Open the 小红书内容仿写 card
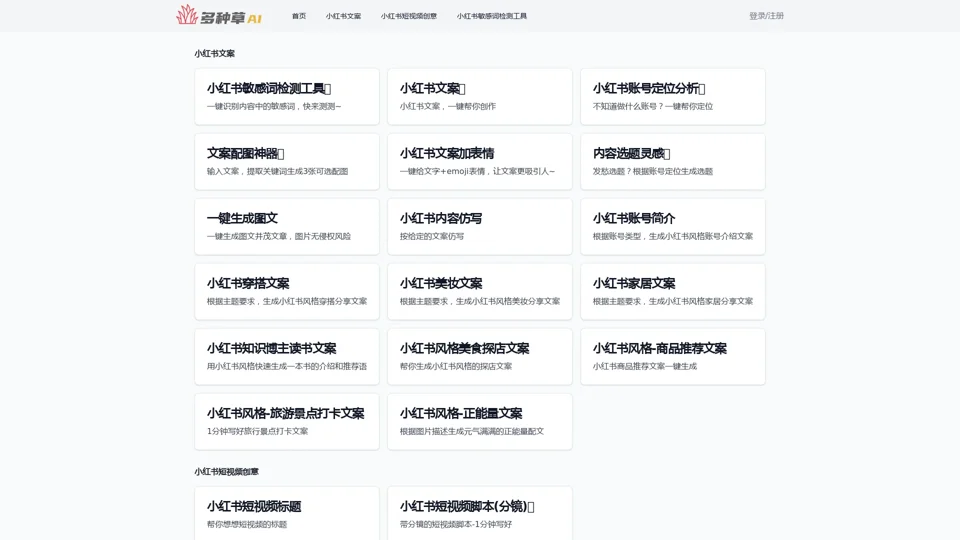Image resolution: width=960 pixels, height=540 pixels. 480,227
